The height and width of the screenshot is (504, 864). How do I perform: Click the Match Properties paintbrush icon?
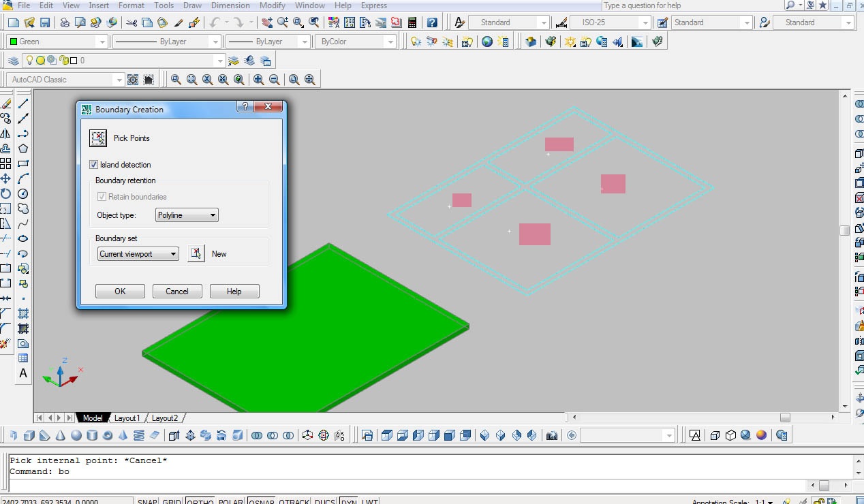179,22
